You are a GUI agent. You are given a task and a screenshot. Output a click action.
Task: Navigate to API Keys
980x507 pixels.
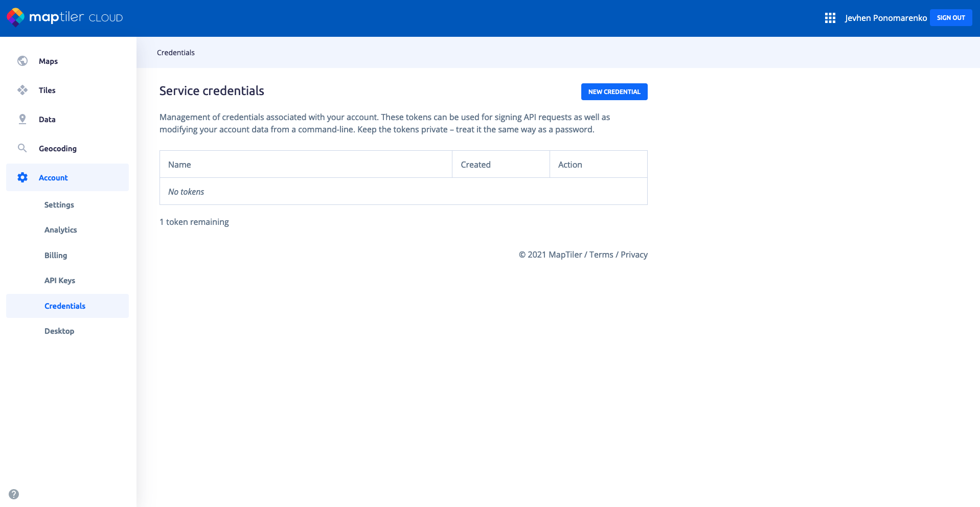[60, 281]
